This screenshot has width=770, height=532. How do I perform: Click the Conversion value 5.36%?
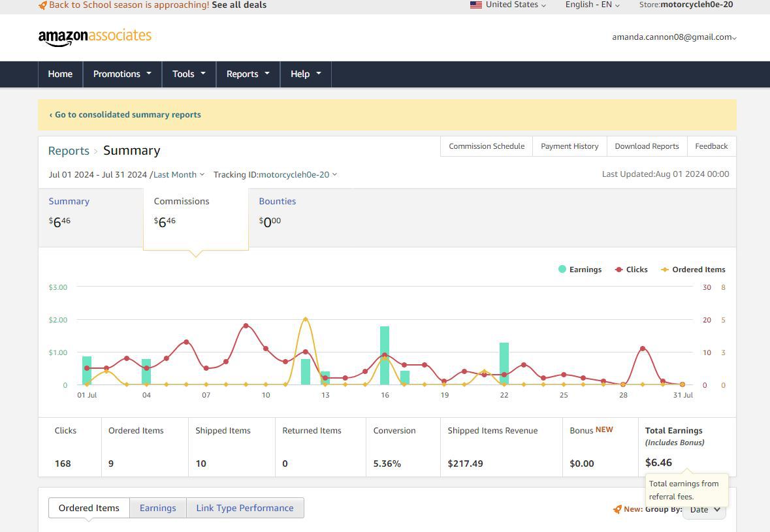point(387,463)
